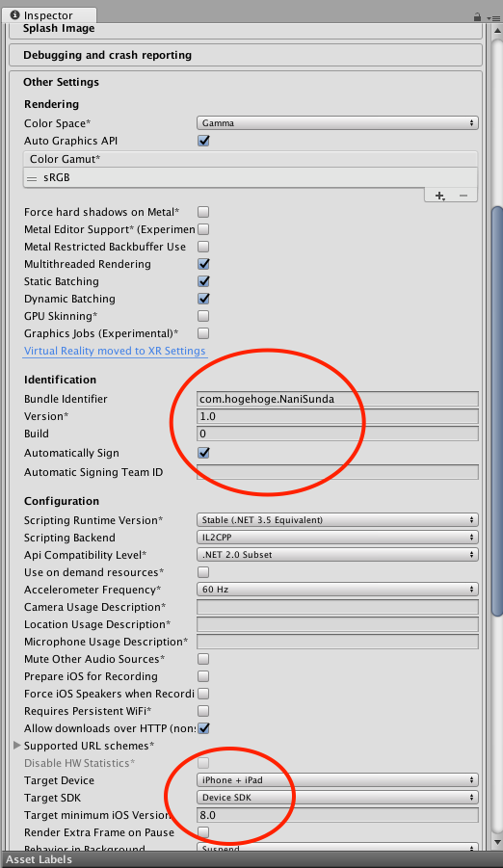Screen dimensions: 503x868
Task: Toggle Auto Graphics API checkbox
Action: tap(203, 141)
